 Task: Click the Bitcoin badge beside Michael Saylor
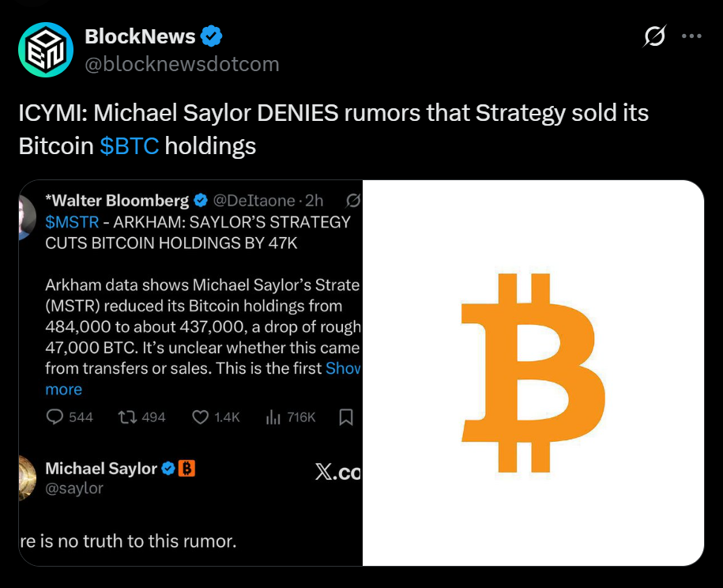point(186,468)
